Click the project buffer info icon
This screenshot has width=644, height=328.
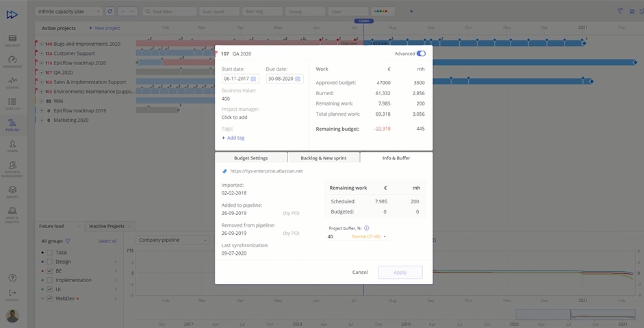[x=367, y=228]
